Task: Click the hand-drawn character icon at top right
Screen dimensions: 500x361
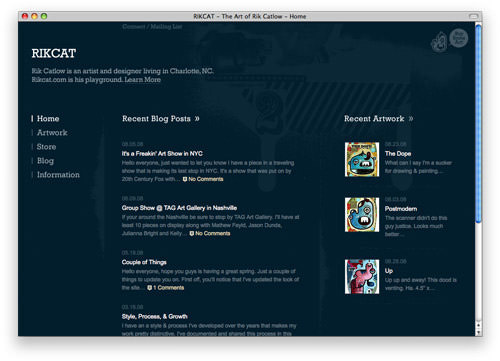Action: 439,42
